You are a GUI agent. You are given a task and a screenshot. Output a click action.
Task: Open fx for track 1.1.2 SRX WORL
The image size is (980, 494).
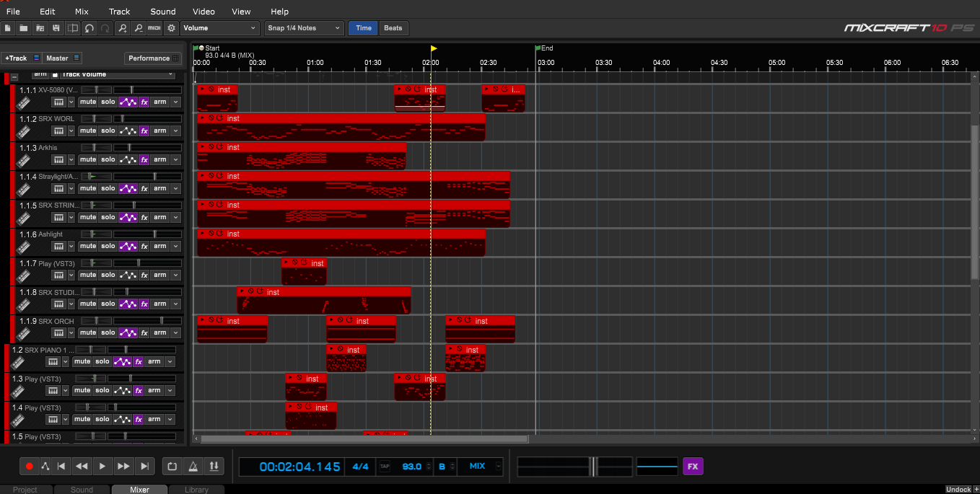pos(144,131)
